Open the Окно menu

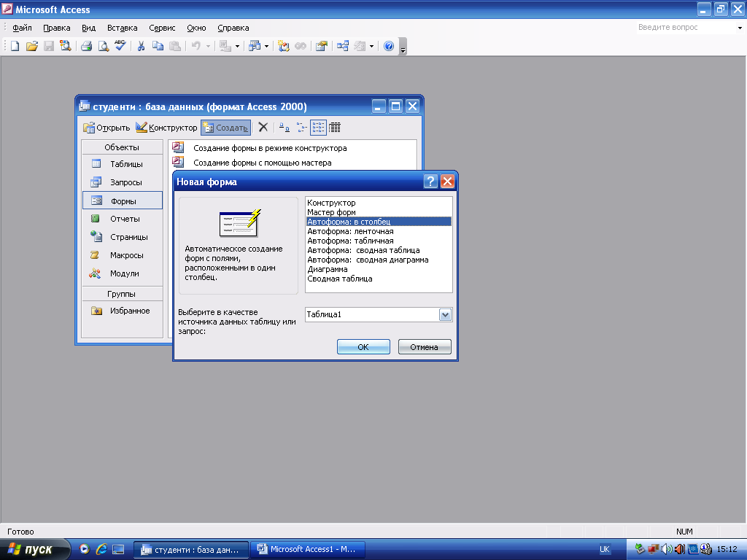[x=196, y=28]
